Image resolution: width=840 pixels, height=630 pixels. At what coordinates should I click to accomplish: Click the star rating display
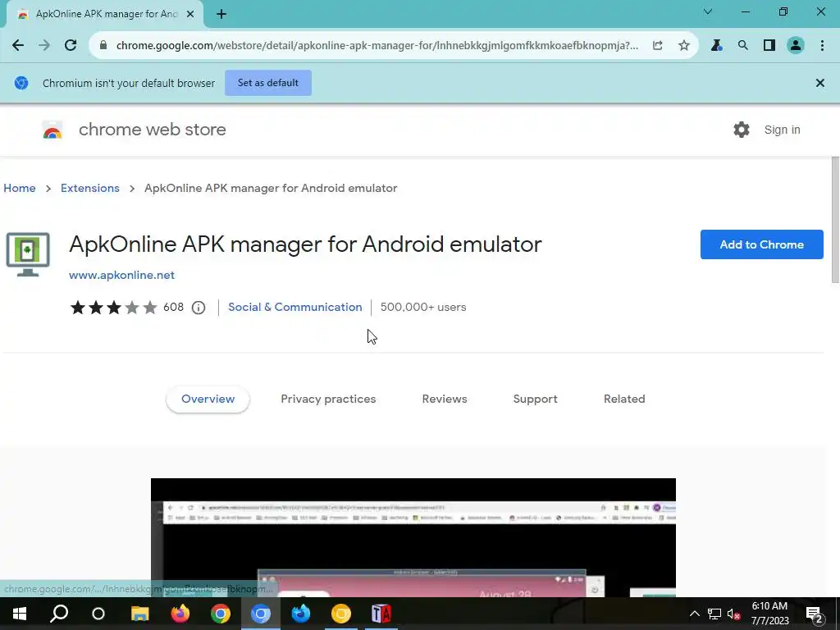pos(113,308)
